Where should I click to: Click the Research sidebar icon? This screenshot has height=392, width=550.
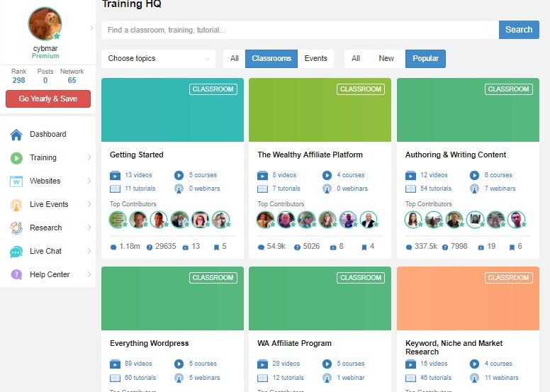16,228
